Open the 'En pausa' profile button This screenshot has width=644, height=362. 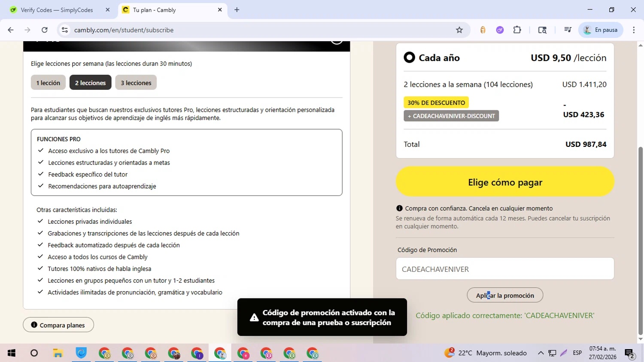pyautogui.click(x=601, y=30)
